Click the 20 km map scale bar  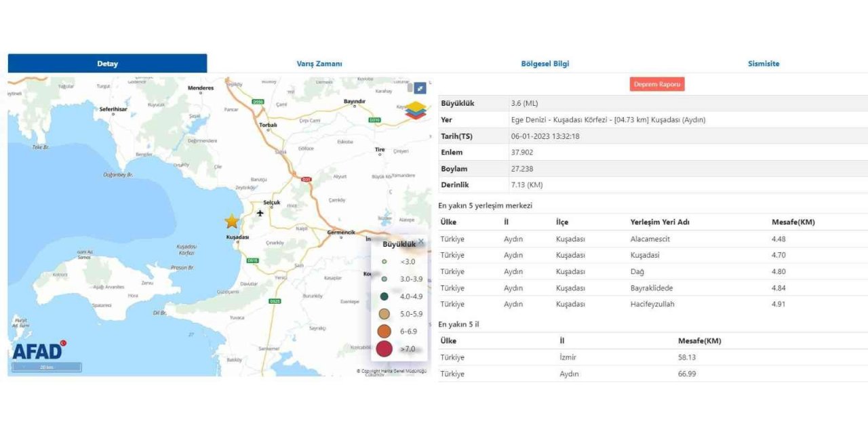(47, 367)
